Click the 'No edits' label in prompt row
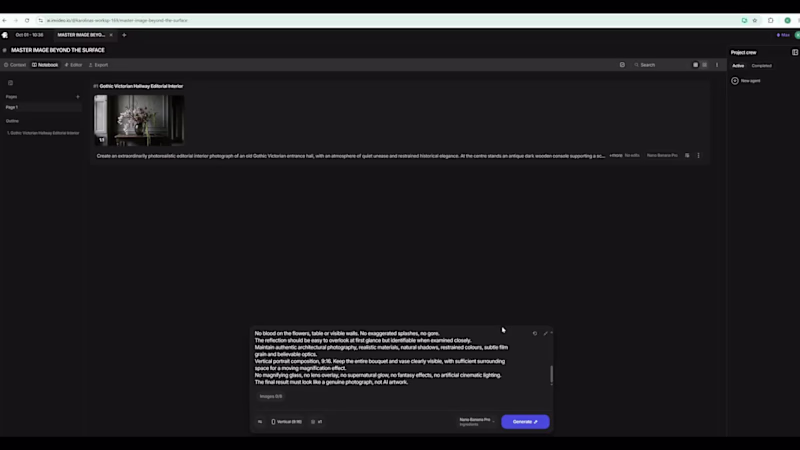 (632, 156)
